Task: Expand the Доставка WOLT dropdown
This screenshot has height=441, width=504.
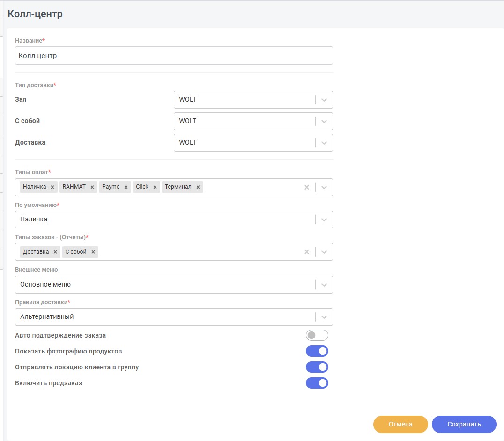Action: click(x=253, y=143)
